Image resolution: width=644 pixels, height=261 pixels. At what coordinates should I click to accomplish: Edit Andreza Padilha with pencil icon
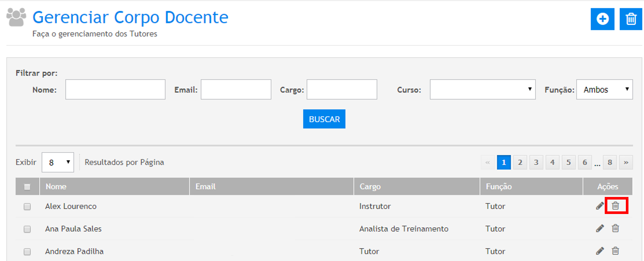coord(600,251)
